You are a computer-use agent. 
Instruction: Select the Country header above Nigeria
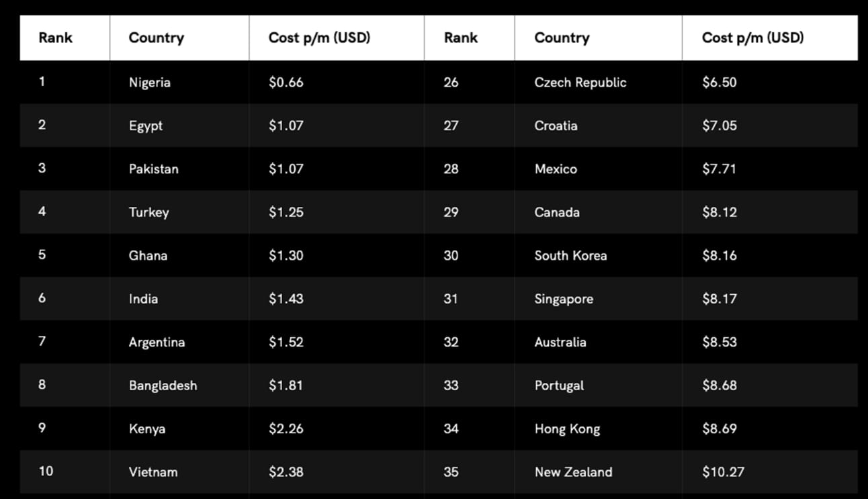click(x=157, y=38)
